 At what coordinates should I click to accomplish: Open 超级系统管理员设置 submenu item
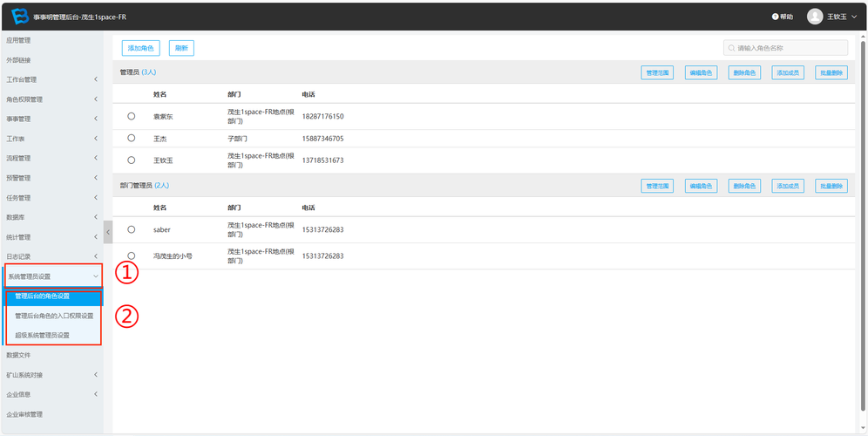[x=54, y=335]
